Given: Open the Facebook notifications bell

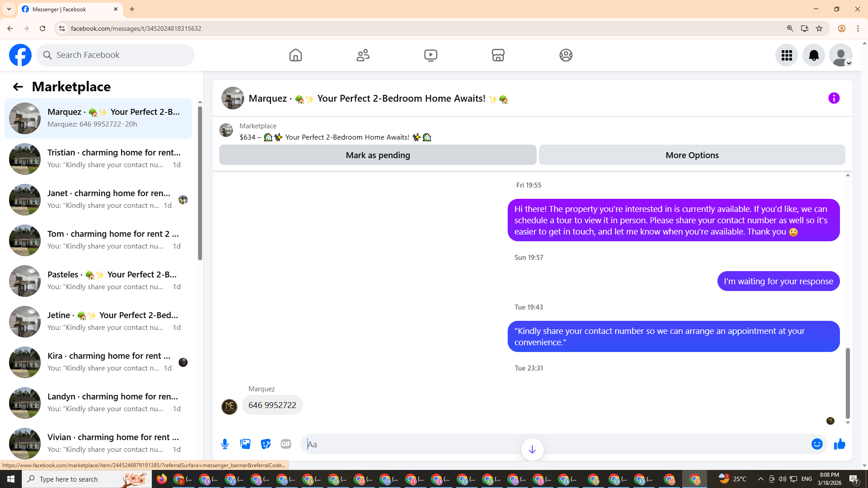Looking at the screenshot, I should pyautogui.click(x=813, y=55).
